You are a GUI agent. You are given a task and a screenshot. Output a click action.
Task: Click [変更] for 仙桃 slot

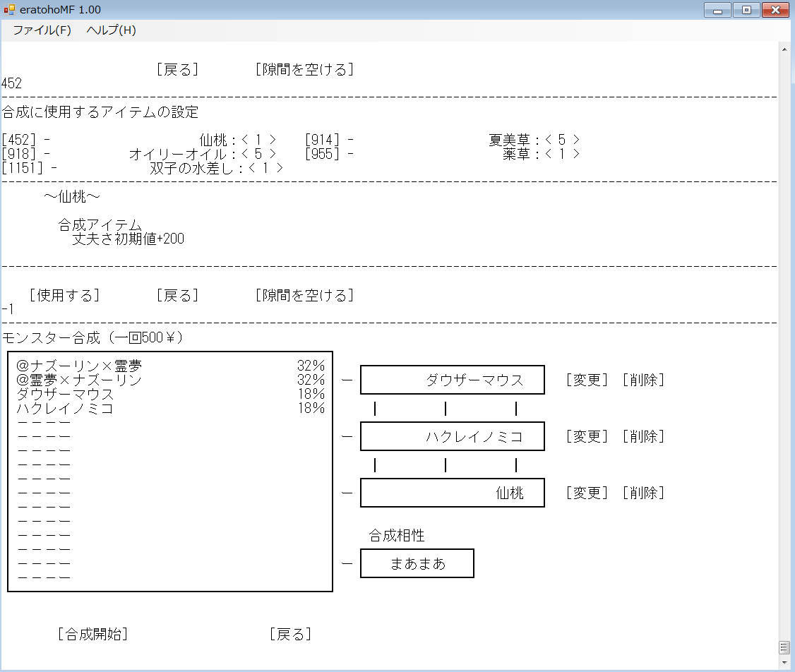(587, 493)
